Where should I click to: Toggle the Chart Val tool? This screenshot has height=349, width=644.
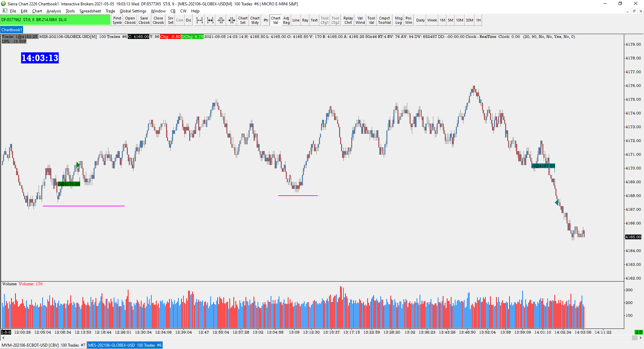pos(276,20)
